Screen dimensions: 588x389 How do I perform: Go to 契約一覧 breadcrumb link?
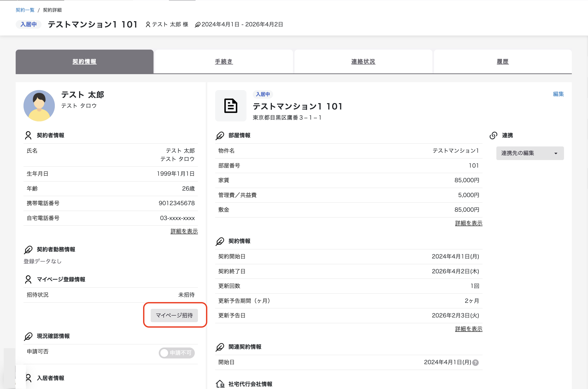click(25, 10)
